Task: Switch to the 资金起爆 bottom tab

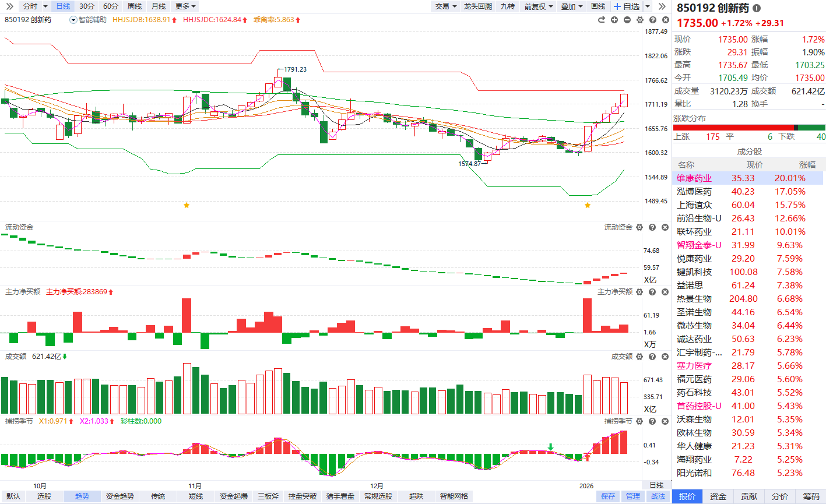Action: 234,496
